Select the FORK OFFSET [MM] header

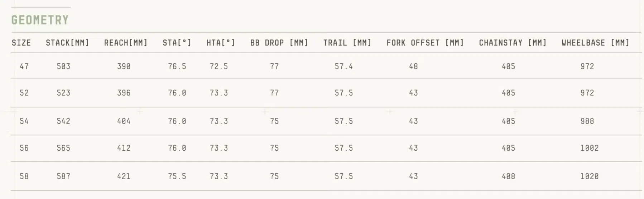tap(425, 43)
